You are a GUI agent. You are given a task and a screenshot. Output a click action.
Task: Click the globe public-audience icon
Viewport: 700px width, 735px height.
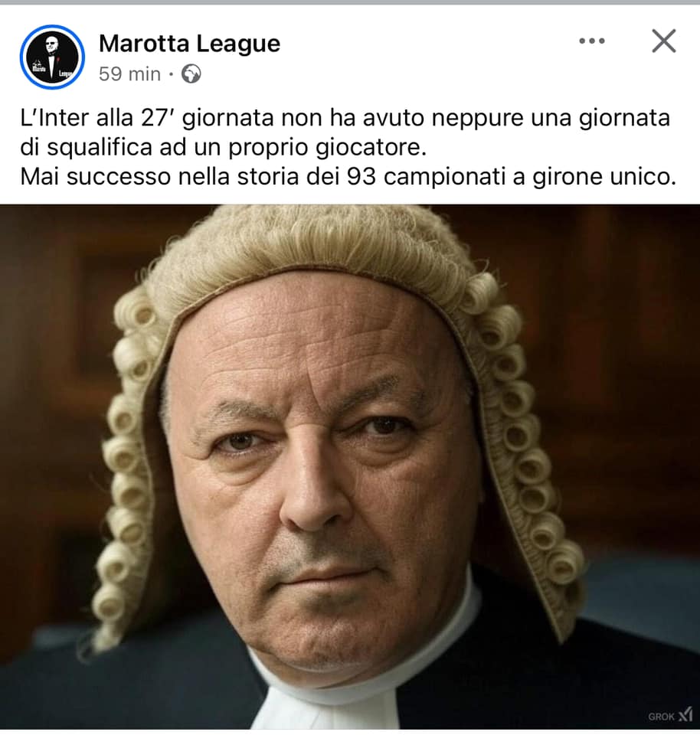coord(191,74)
